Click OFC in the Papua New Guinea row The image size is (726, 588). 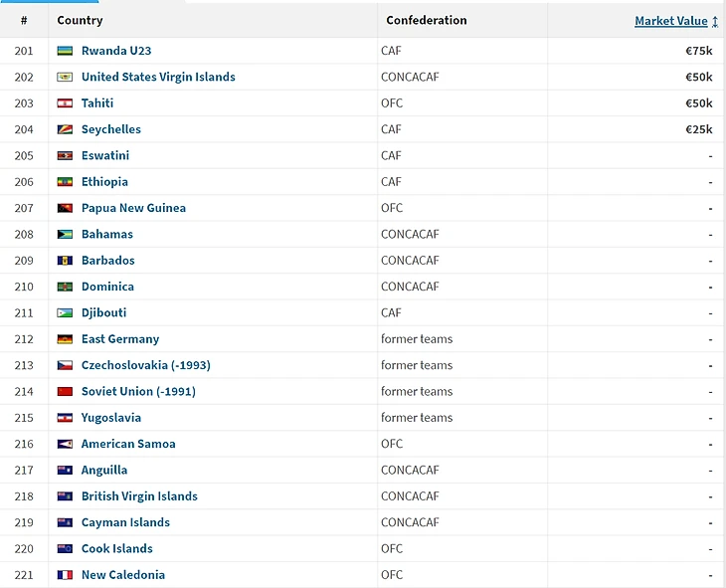[x=392, y=208]
